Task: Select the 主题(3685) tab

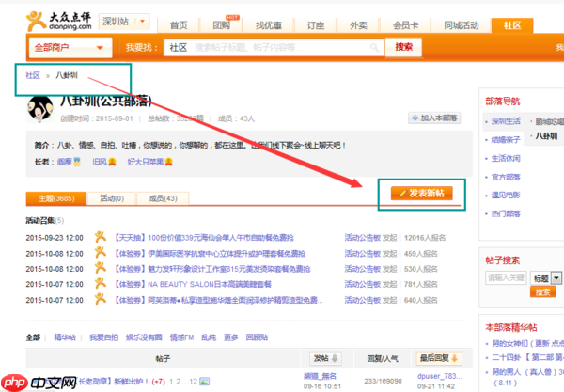Action: [x=56, y=198]
